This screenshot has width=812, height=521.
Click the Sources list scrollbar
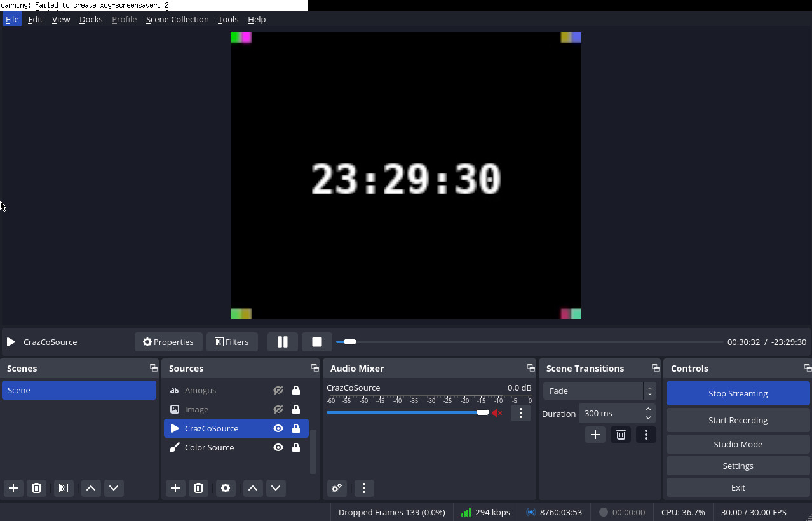pyautogui.click(x=313, y=451)
